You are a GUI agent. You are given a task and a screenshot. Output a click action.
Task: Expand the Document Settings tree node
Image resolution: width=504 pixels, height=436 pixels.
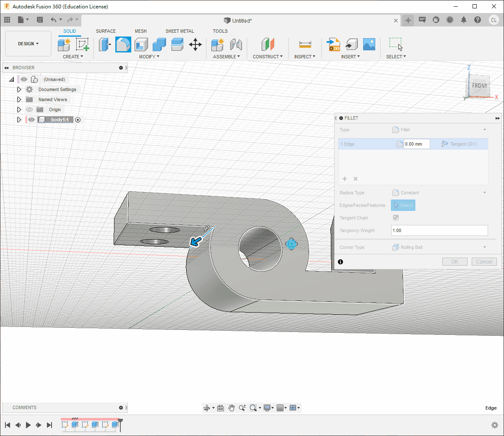coord(19,89)
